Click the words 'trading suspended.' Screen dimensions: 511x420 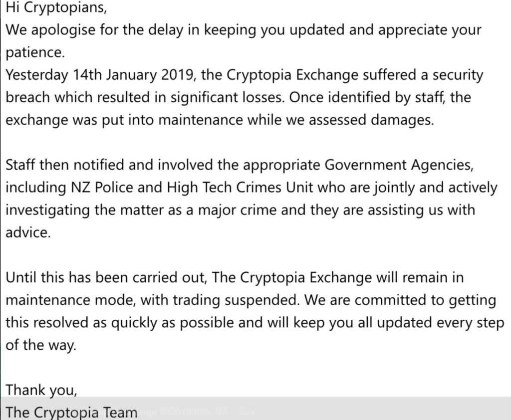236,300
